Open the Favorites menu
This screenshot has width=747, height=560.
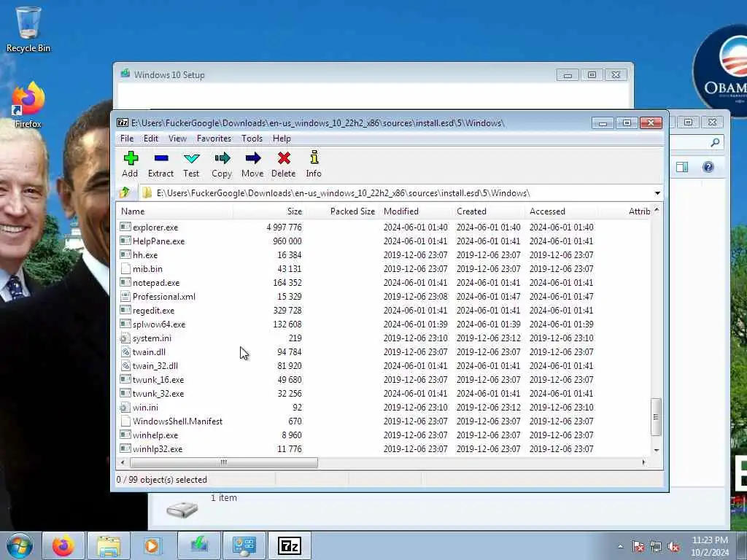coord(214,139)
